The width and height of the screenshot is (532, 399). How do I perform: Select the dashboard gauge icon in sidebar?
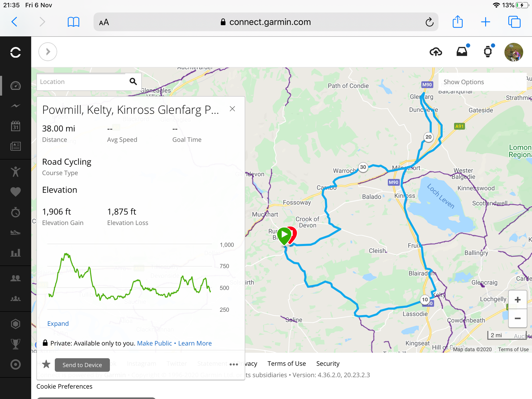coord(15,86)
